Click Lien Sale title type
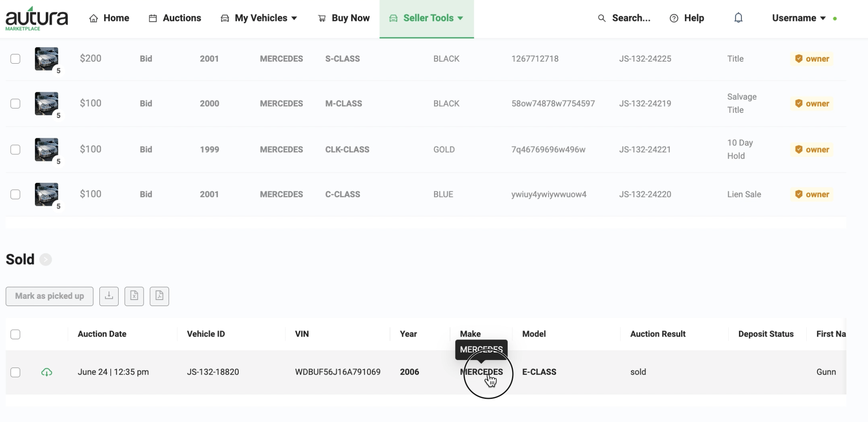868x422 pixels. coord(744,194)
